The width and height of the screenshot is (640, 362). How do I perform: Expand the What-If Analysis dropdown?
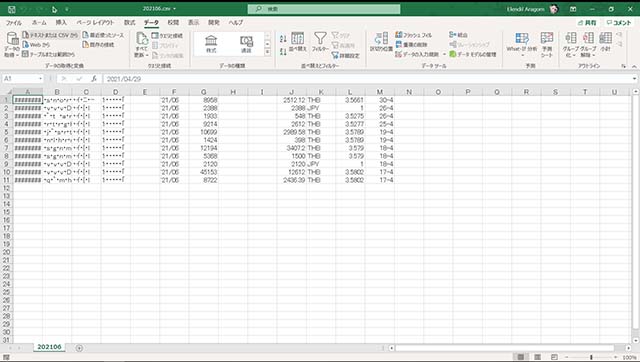tap(522, 55)
